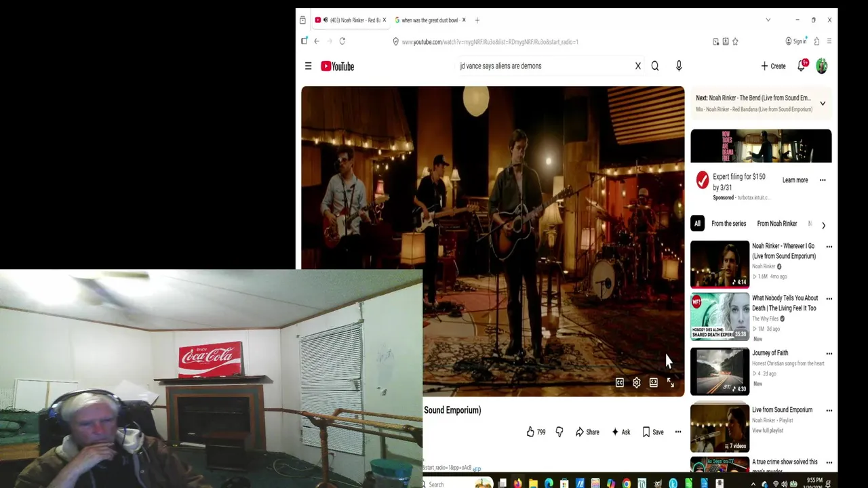Run search with magnifying glass icon
This screenshot has height=488, width=868.
pyautogui.click(x=655, y=66)
